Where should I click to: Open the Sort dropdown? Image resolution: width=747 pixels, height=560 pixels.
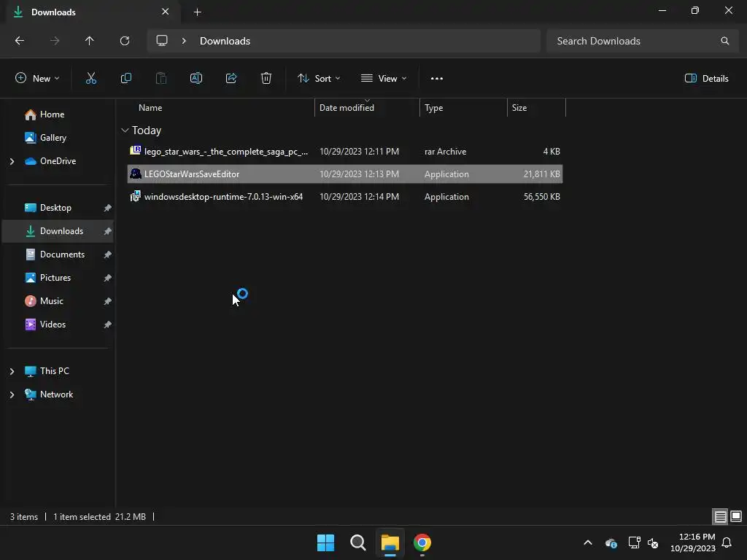319,79
